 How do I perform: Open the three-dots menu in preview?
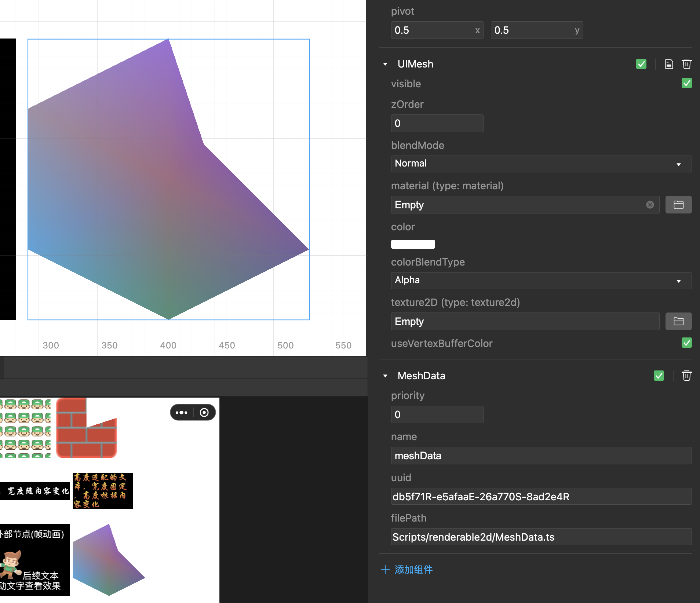[182, 413]
